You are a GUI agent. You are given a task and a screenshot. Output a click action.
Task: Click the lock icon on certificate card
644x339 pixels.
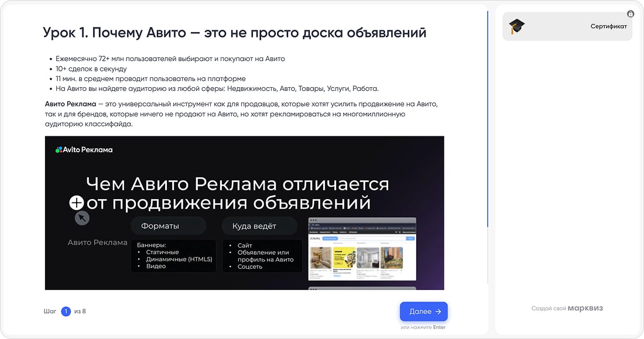click(631, 14)
